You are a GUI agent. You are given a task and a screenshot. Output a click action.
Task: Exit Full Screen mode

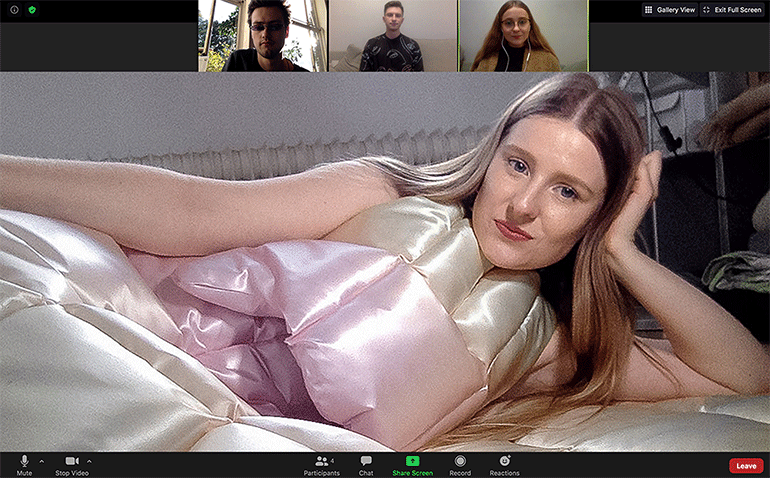(x=732, y=10)
